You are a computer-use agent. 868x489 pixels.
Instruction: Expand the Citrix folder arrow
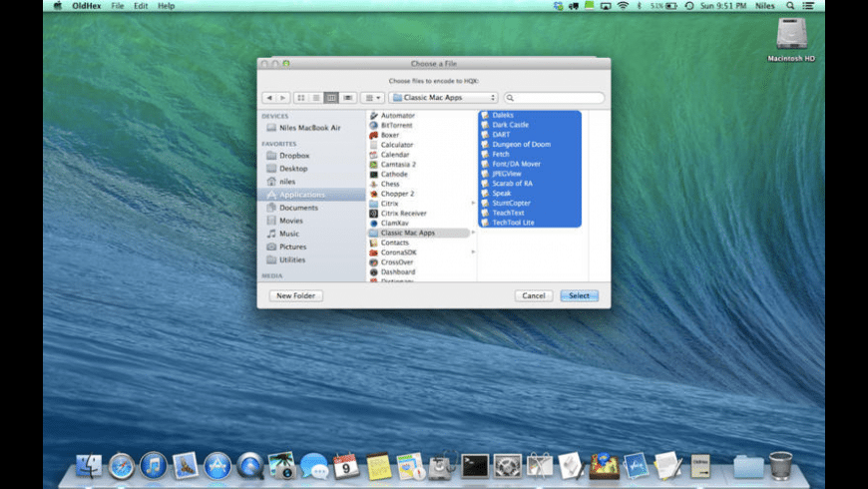473,204
